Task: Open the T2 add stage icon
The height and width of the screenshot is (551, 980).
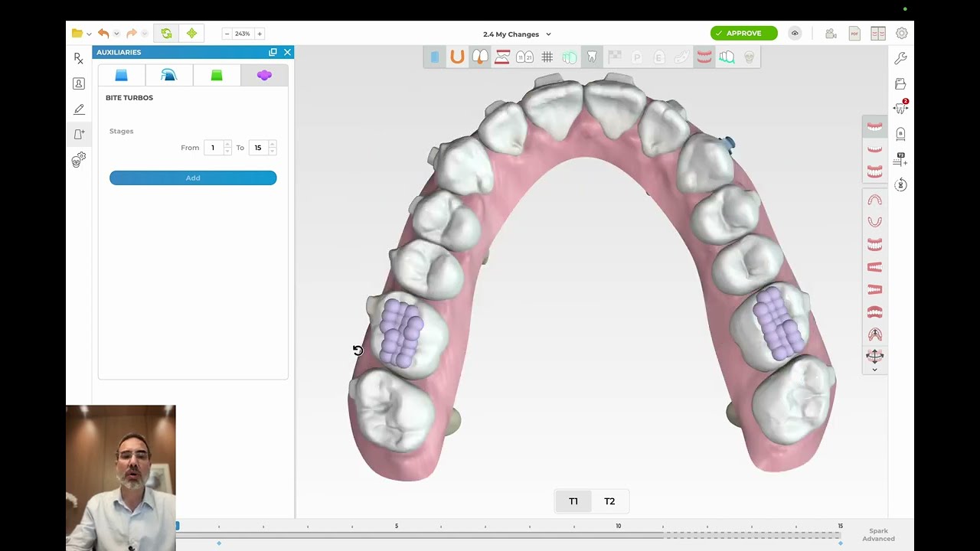Action: [900, 159]
